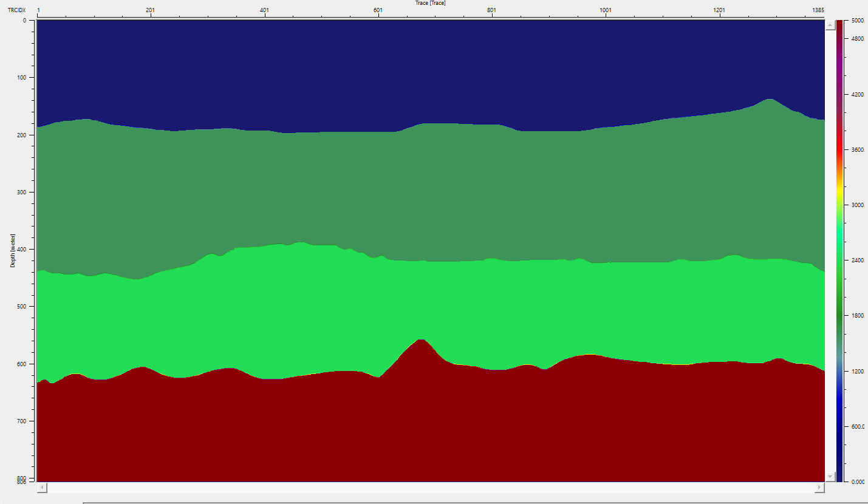This screenshot has width=868, height=504.
Task: Click the horizontal scrollbar track below the plot
Action: tap(425, 488)
